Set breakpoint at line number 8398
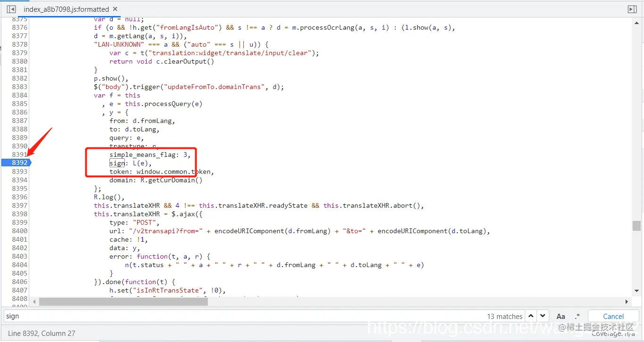Image resolution: width=644 pixels, height=342 pixels. tap(20, 214)
